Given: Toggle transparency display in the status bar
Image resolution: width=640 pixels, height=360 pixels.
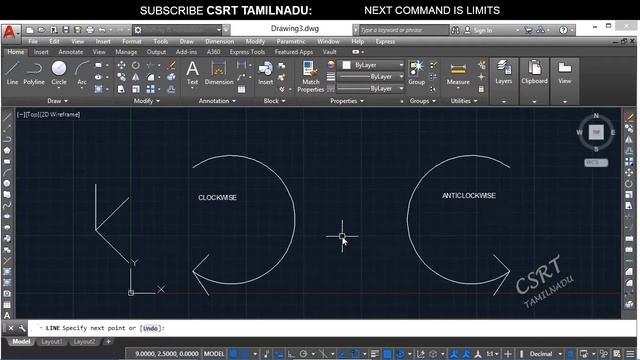Looking at the screenshot, I should 387,354.
